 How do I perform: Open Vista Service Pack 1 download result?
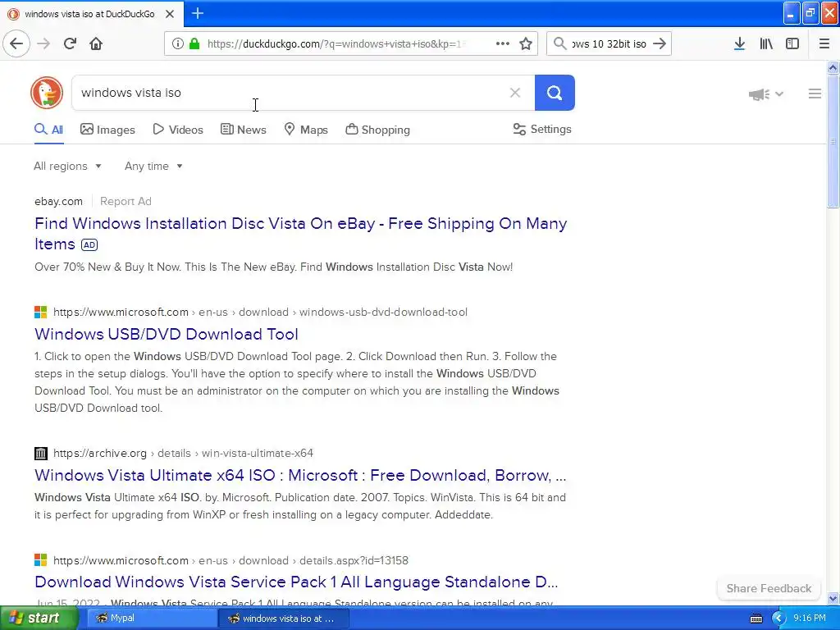click(x=296, y=582)
